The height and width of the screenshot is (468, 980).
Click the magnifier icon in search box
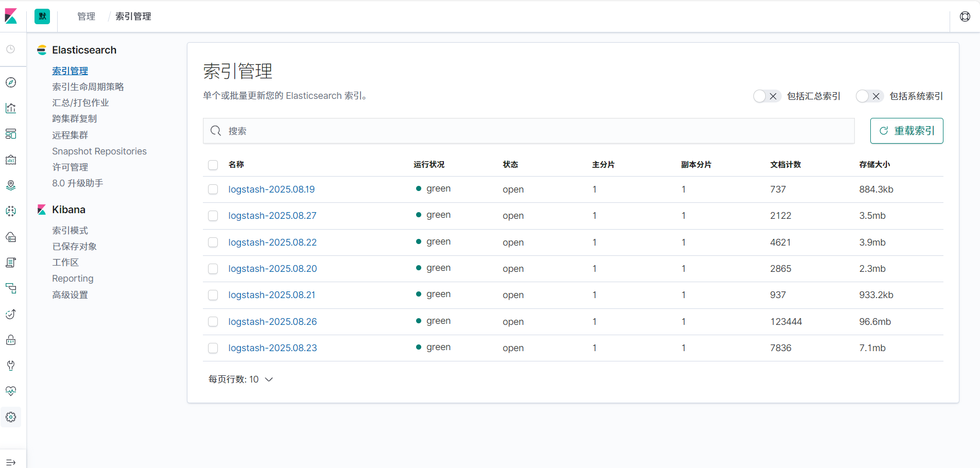[x=216, y=131]
